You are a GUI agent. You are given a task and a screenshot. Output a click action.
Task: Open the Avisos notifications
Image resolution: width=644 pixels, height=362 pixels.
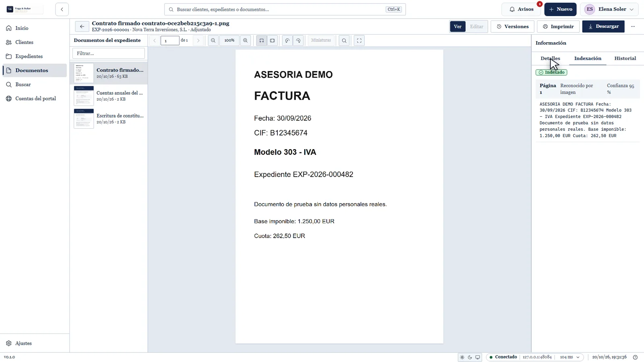point(521,9)
